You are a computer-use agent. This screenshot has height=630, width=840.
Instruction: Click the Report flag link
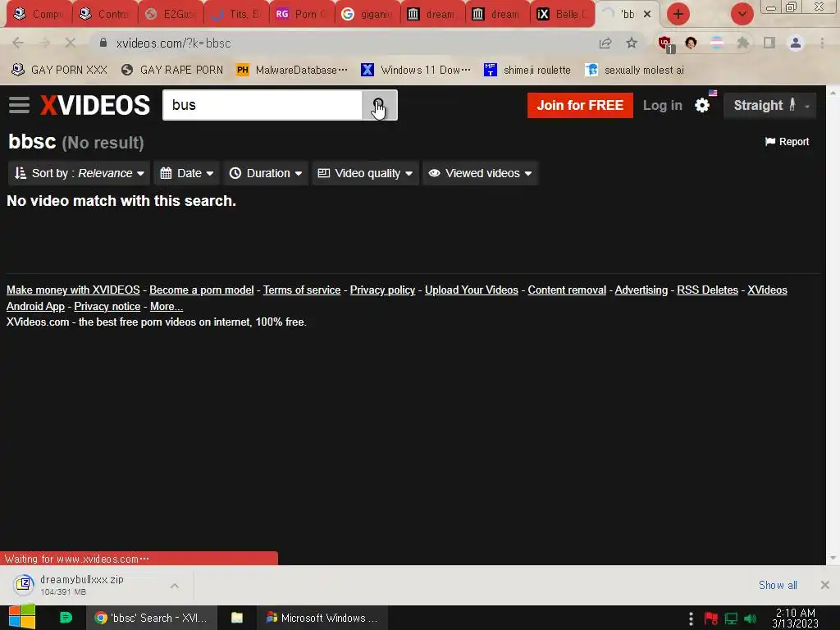pyautogui.click(x=787, y=141)
